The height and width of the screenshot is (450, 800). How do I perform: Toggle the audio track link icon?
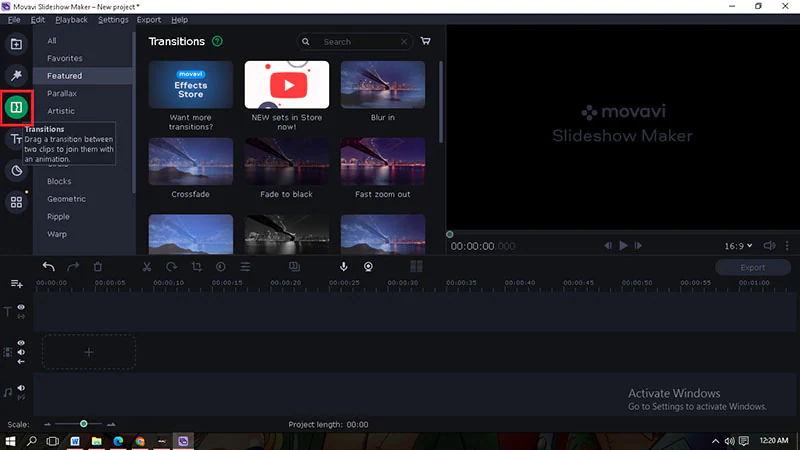[21, 397]
